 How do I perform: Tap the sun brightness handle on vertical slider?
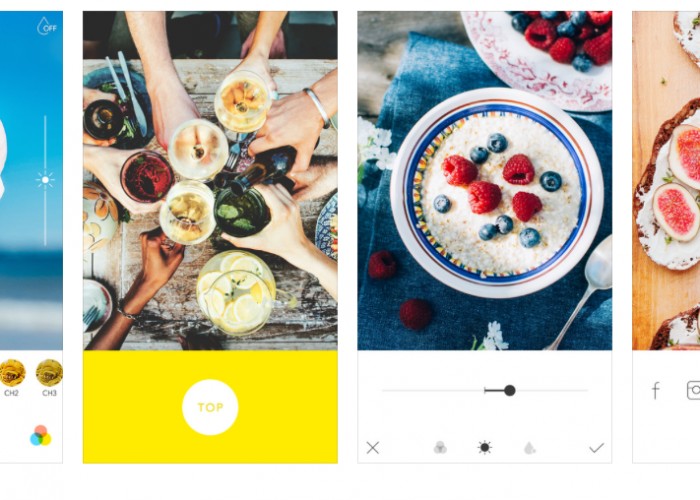(x=45, y=180)
